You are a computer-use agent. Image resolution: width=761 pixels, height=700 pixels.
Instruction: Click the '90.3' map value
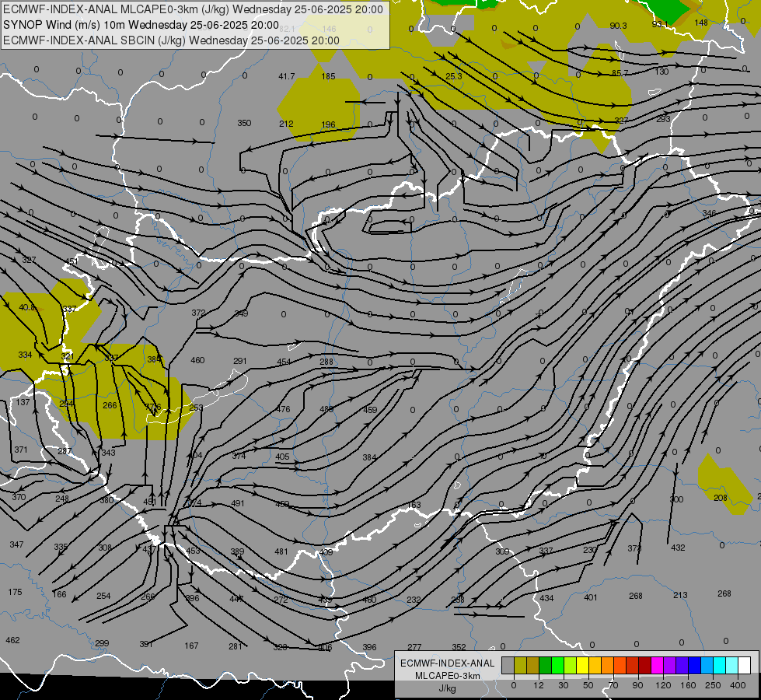coord(618,26)
